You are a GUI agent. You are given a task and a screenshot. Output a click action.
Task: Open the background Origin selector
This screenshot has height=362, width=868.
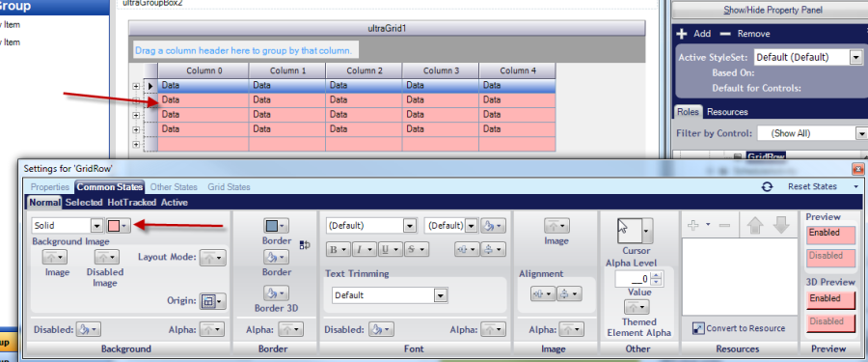[212, 301]
